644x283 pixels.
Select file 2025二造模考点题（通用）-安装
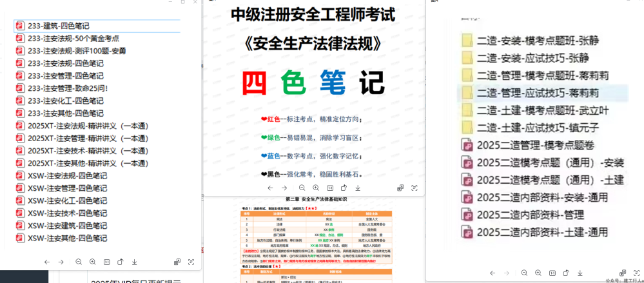pos(543,162)
